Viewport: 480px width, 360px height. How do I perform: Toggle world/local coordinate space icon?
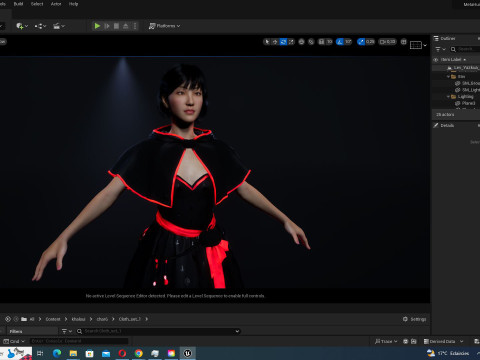[x=301, y=42]
